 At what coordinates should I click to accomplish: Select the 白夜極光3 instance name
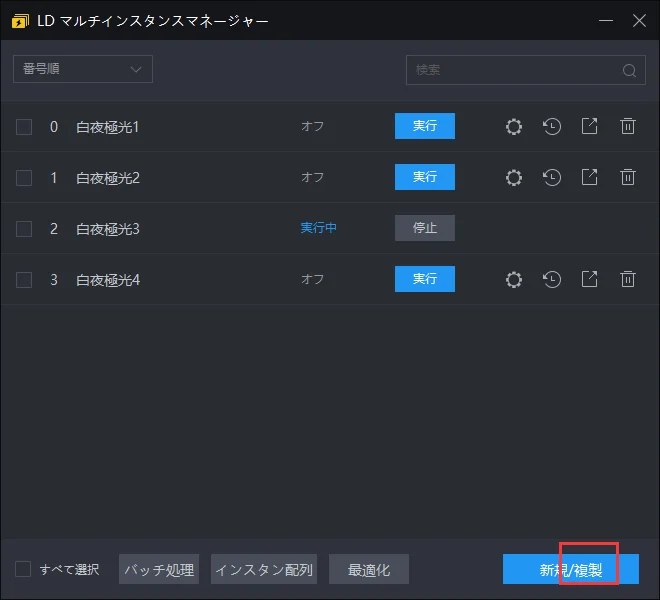click(x=108, y=229)
